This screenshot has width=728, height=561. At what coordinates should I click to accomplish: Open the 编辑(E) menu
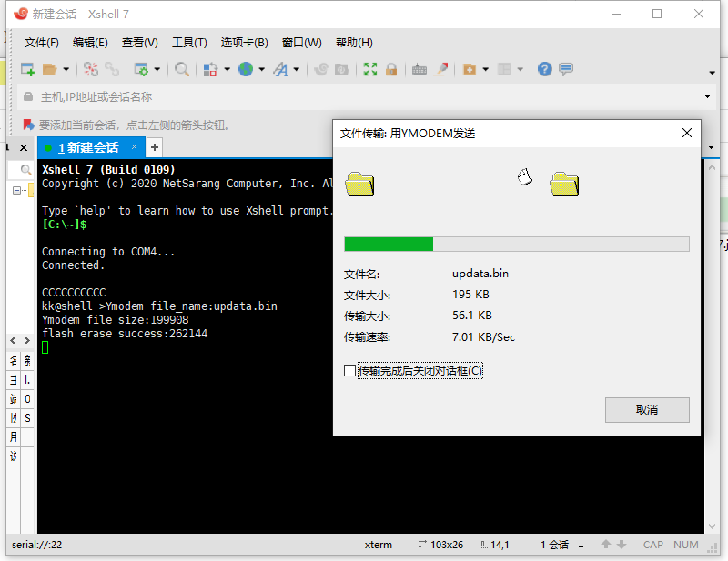tap(90, 43)
